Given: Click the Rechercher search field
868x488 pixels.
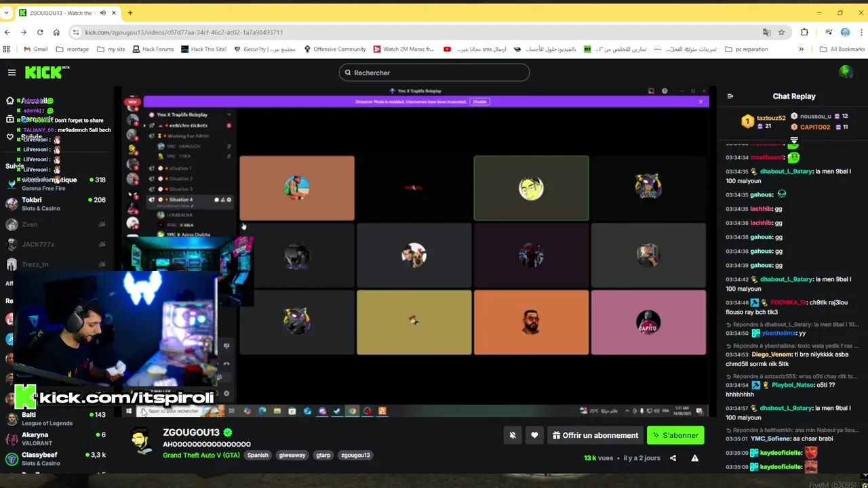Looking at the screenshot, I should pyautogui.click(x=434, y=73).
